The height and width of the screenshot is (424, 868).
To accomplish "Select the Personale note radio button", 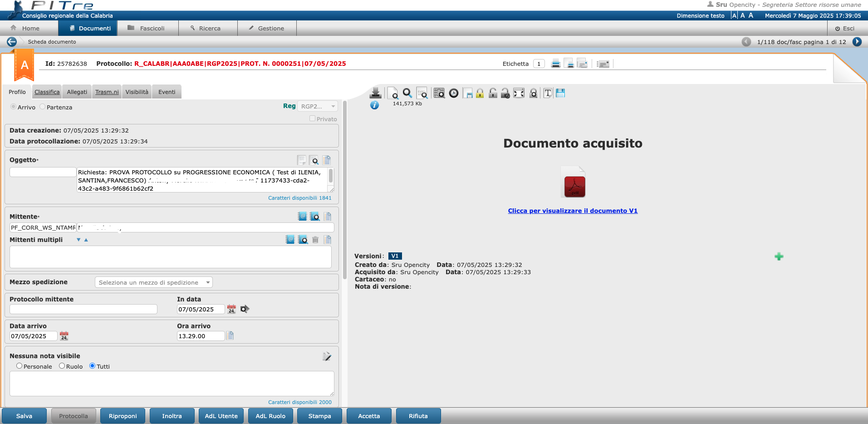I will click(19, 366).
